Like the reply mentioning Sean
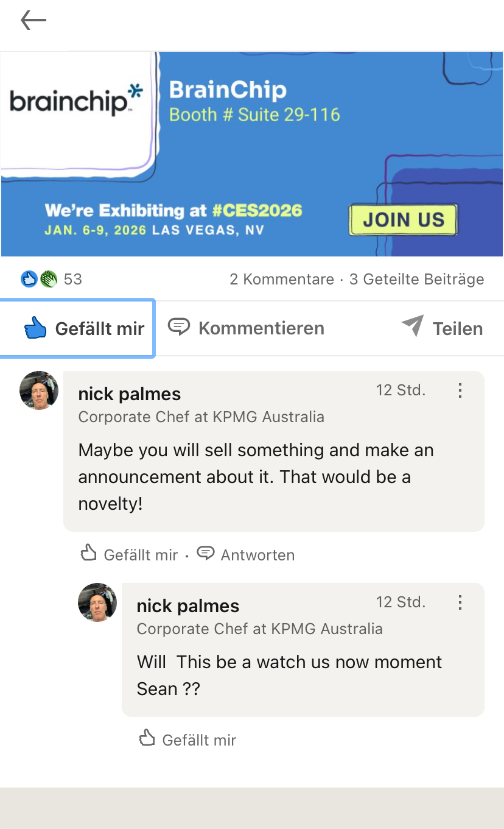504x829 pixels. click(x=187, y=740)
